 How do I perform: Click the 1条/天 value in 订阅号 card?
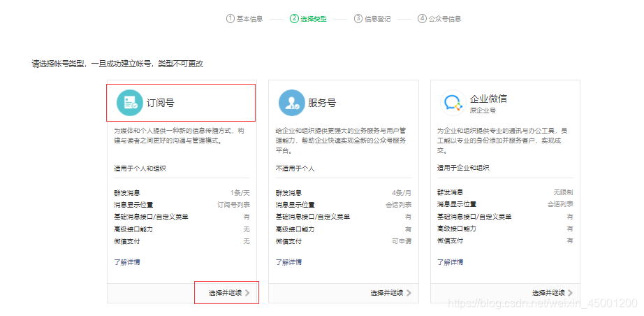tap(240, 192)
